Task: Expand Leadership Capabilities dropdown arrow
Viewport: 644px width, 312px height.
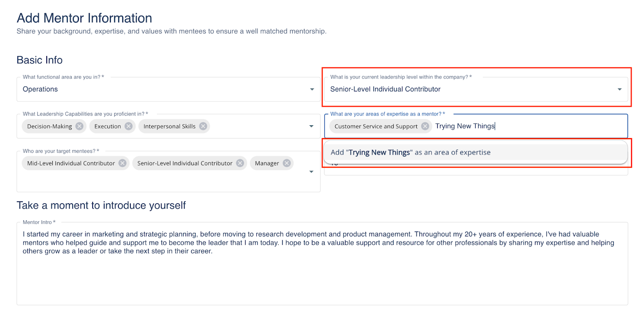Action: click(311, 126)
